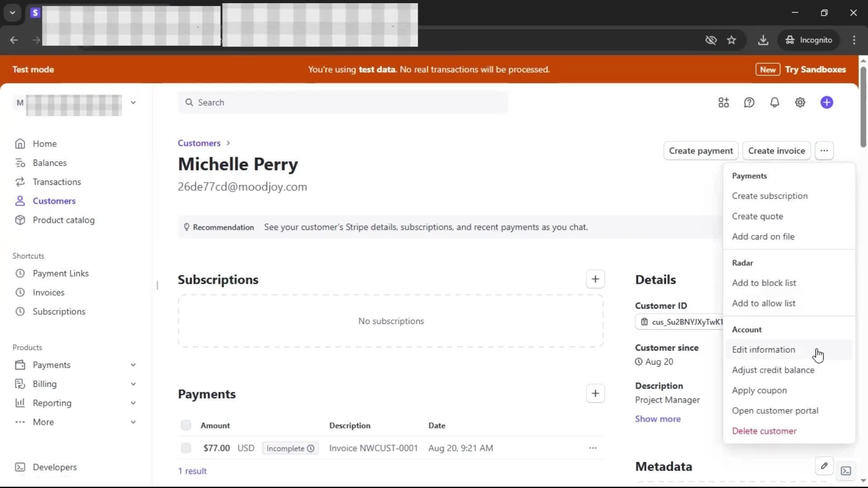Open settings gear icon
The height and width of the screenshot is (488, 868).
coord(800,103)
